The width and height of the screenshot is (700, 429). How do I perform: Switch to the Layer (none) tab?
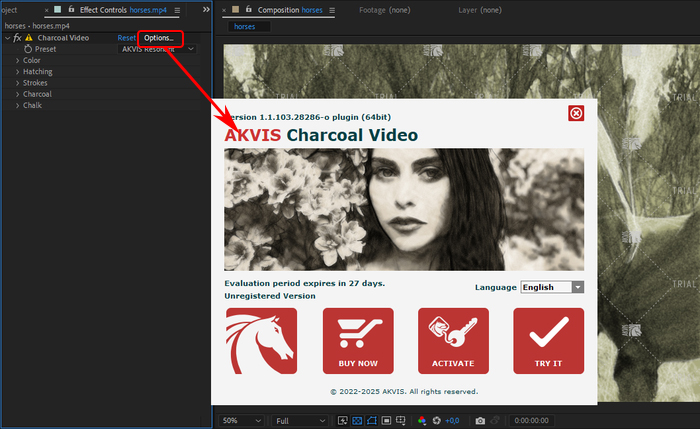click(x=479, y=10)
